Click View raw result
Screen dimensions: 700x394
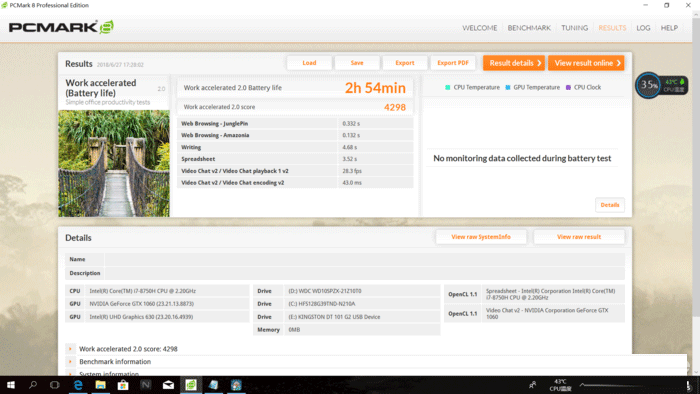[x=579, y=237]
